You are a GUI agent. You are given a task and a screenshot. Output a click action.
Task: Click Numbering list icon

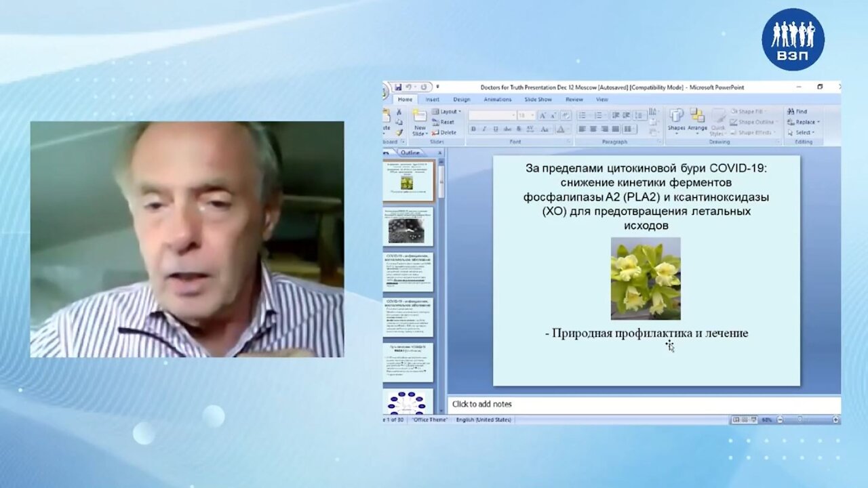click(x=598, y=115)
